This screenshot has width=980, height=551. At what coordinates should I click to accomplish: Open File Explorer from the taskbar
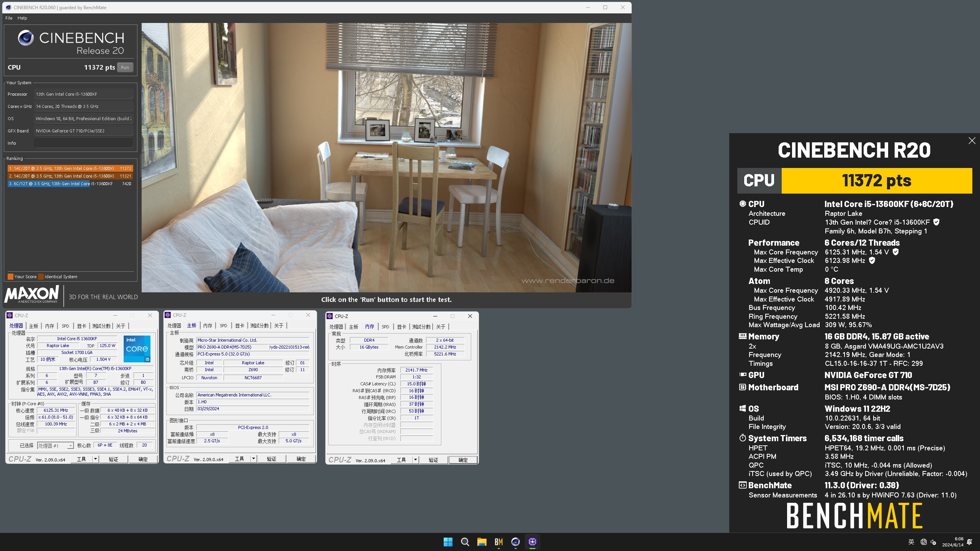(x=482, y=542)
